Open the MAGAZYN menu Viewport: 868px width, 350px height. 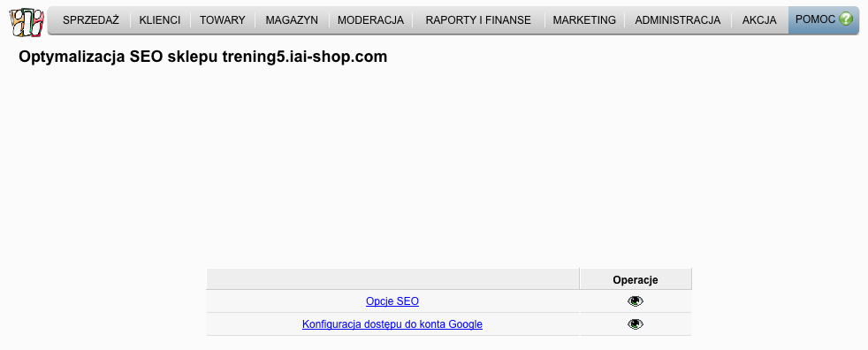(292, 20)
